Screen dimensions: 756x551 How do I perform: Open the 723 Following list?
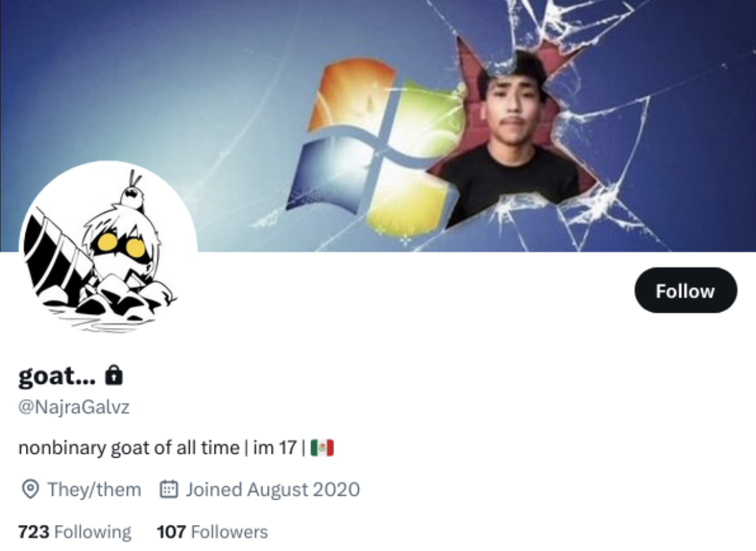(75, 532)
